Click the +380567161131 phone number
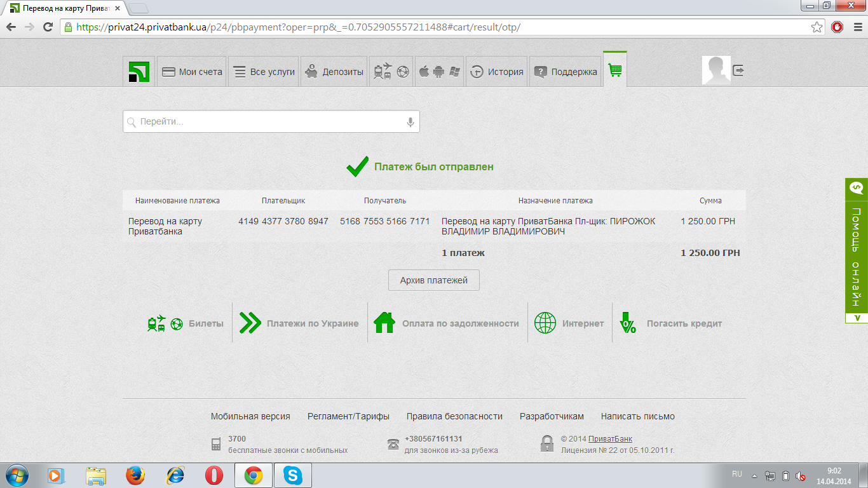Screen dimensions: 868x488 pyautogui.click(x=433, y=439)
